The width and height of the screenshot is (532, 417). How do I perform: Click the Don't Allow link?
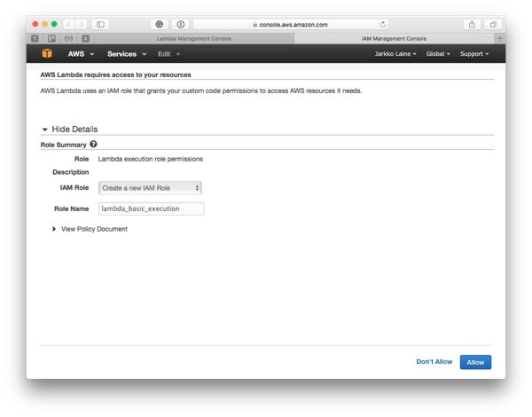434,362
